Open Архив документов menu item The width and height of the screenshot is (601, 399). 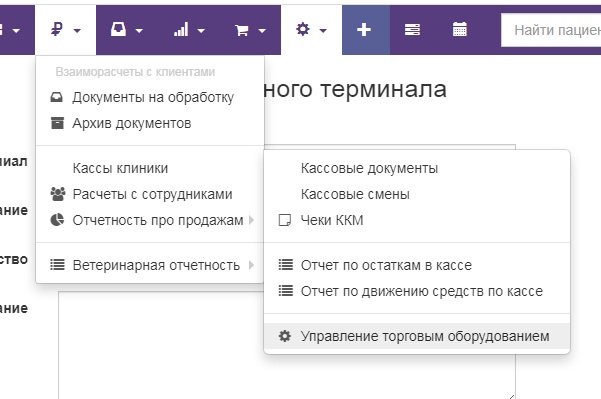click(149, 123)
